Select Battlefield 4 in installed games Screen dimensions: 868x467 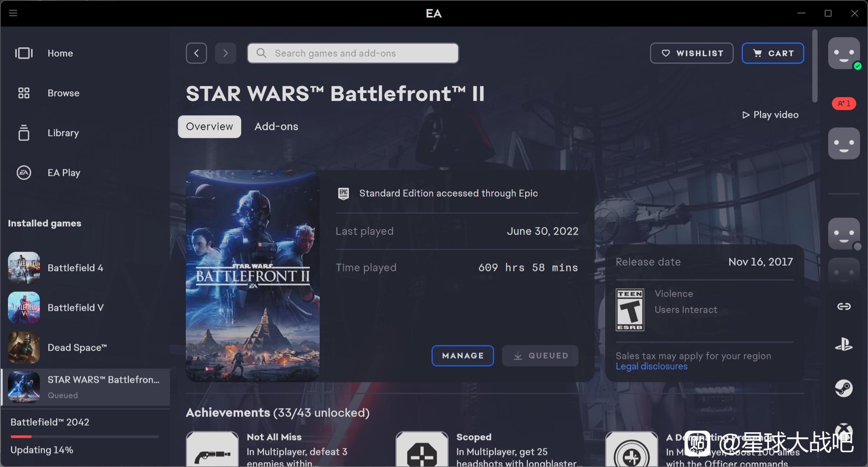coord(85,268)
